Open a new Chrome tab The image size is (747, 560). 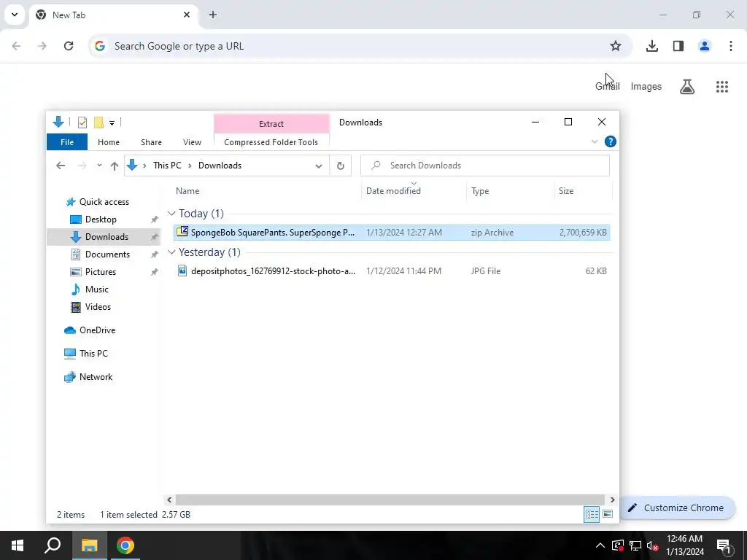pos(213,15)
